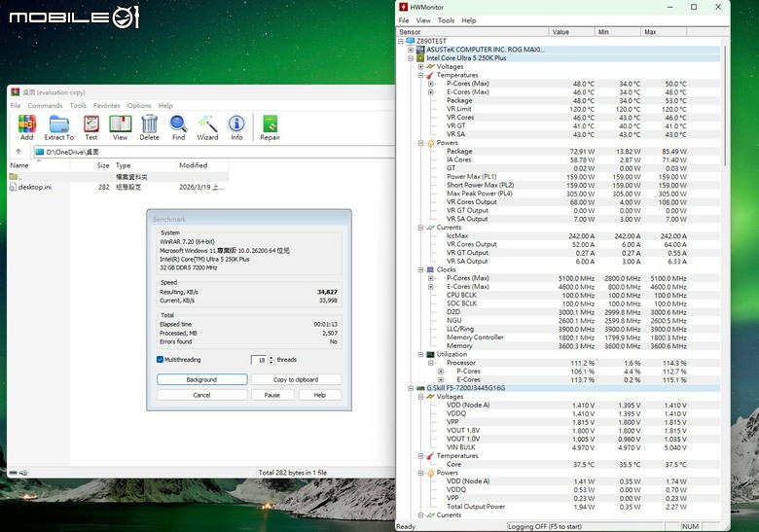The width and height of the screenshot is (759, 532).
Task: Collapse the G.Skill memory node
Action: click(x=411, y=388)
